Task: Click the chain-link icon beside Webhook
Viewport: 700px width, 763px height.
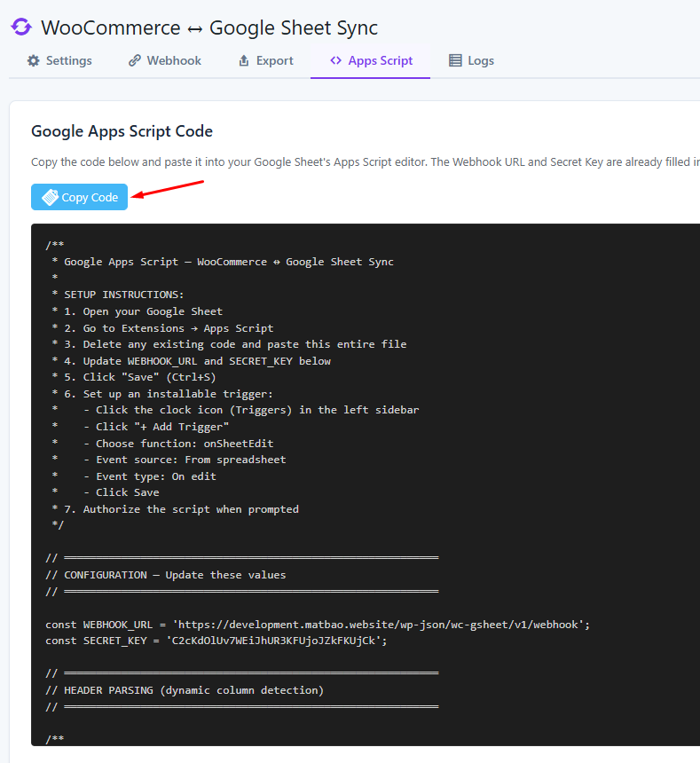Action: [135, 61]
